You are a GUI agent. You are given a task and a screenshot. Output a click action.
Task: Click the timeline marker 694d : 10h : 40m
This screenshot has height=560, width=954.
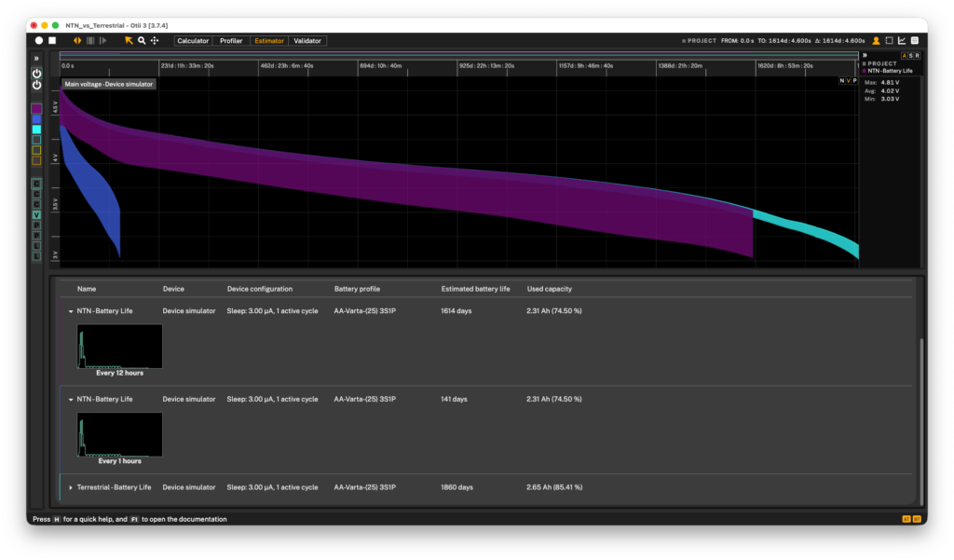381,66
